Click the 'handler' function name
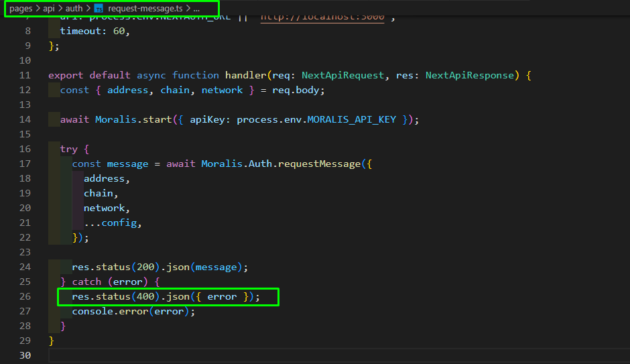The image size is (630, 364). pyautogui.click(x=246, y=75)
